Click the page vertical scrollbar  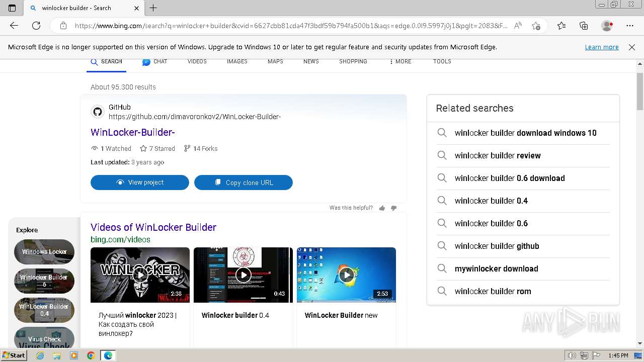[640, 92]
